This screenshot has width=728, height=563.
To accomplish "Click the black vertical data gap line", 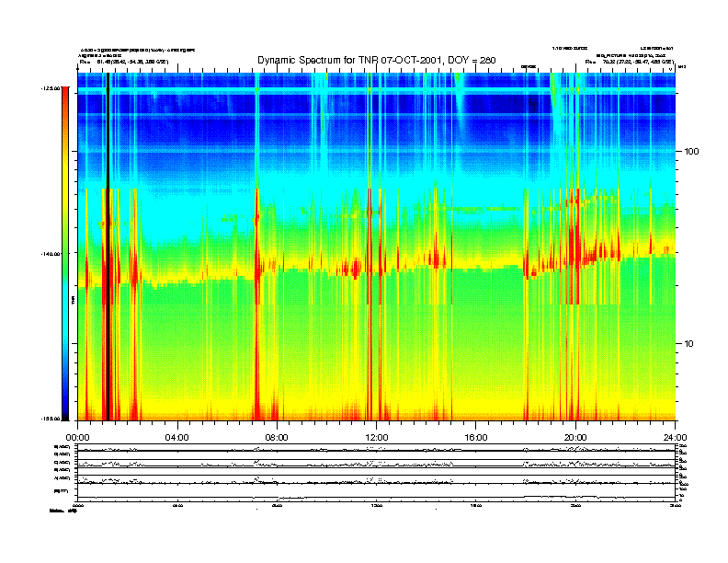I will click(x=108, y=247).
